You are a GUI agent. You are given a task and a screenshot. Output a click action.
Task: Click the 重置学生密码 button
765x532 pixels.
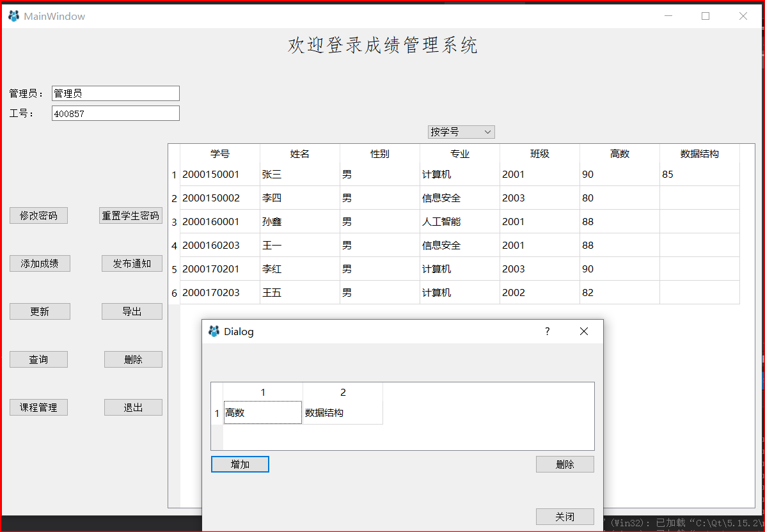point(130,215)
